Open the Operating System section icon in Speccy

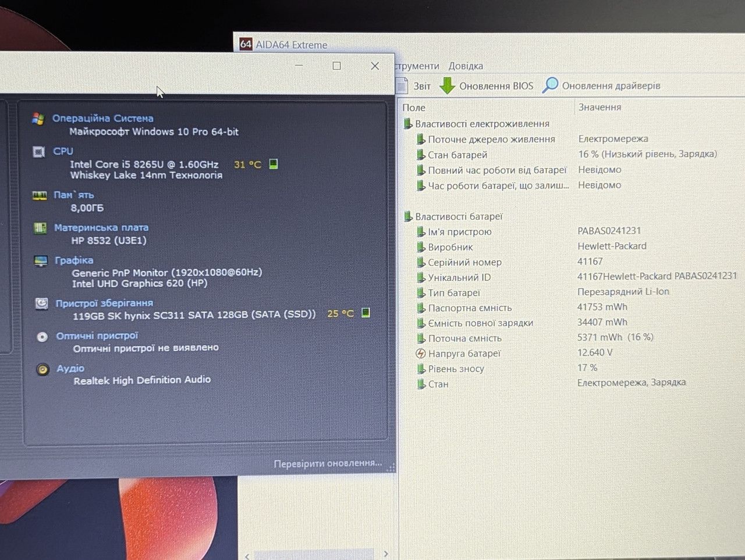(38, 119)
